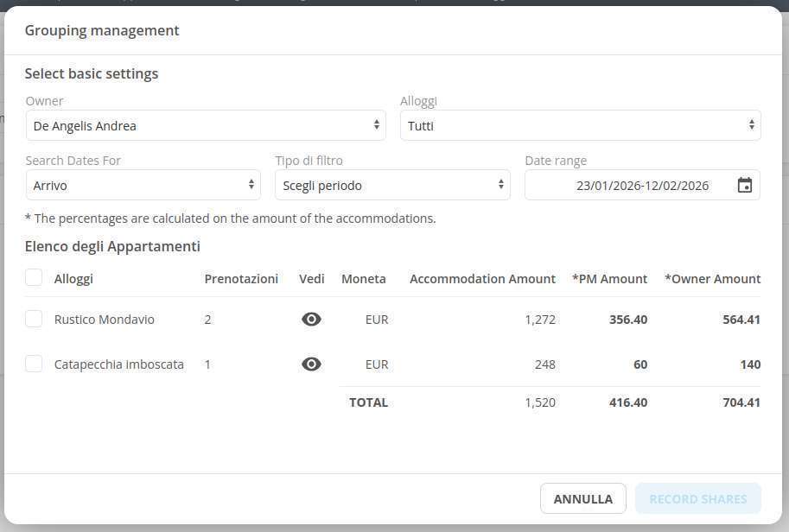Check the Rustico Mondavio row checkbox
This screenshot has width=789, height=532.
pyautogui.click(x=34, y=320)
